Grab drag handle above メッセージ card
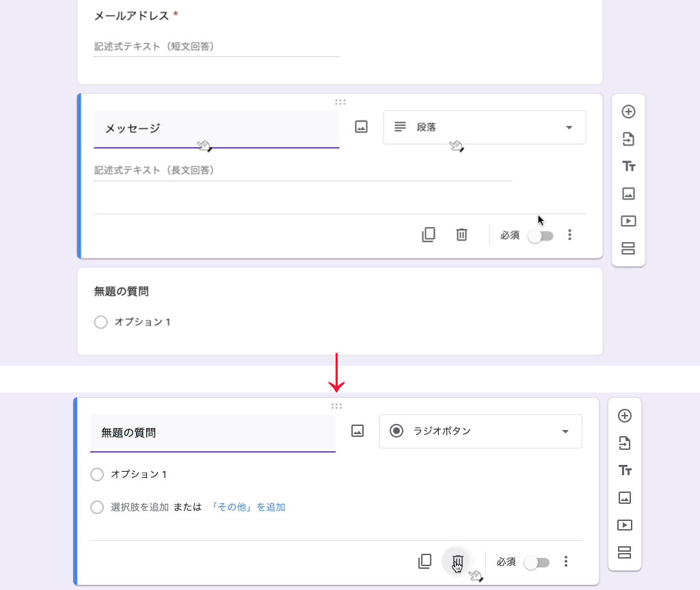700x590 pixels. tap(340, 103)
